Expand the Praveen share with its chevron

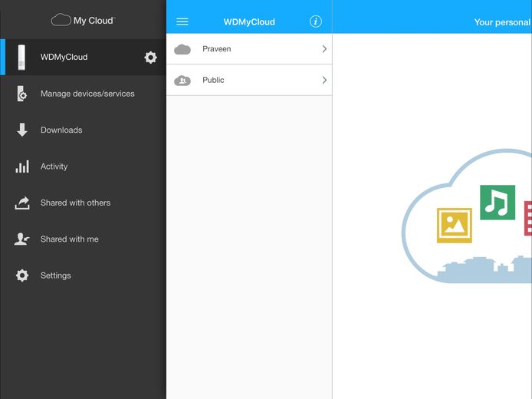pos(324,49)
